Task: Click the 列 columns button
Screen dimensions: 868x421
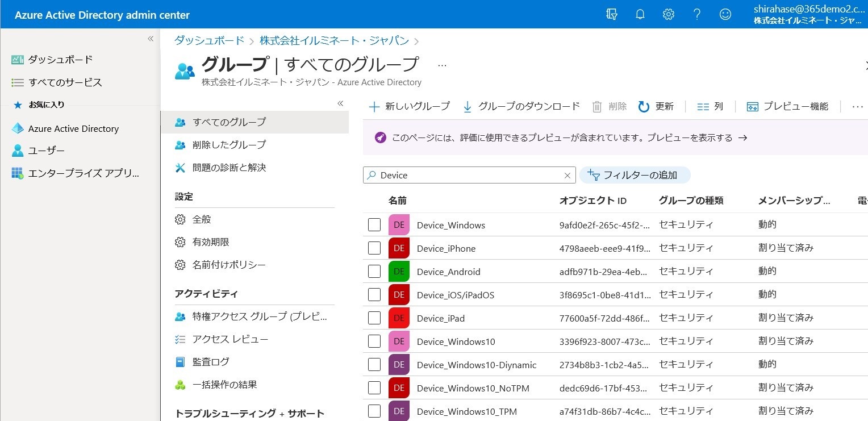Action: pos(710,106)
